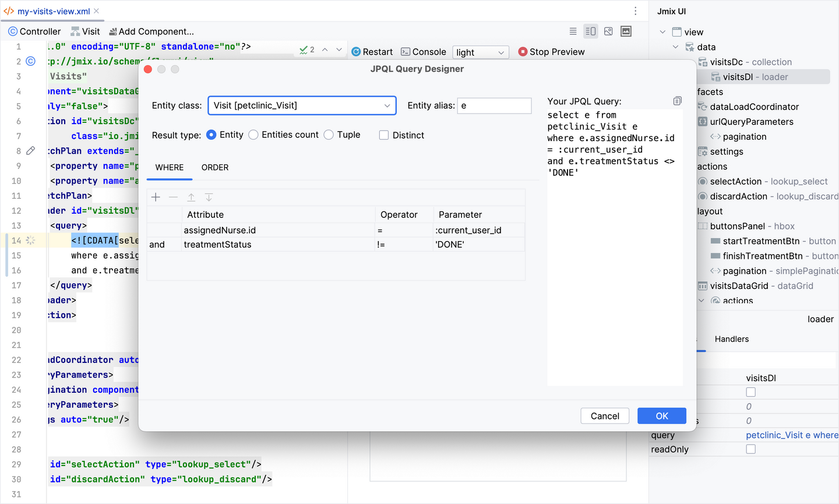This screenshot has height=504, width=839.
Task: Move the condition up with the arrow icon
Action: (191, 198)
